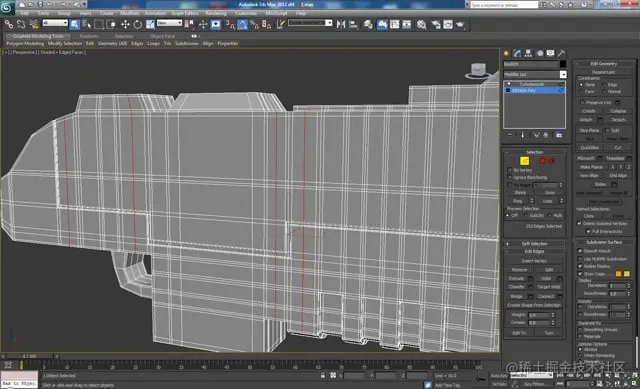Click the Attach button in Edit Geometry
The height and width of the screenshot is (389, 640).
586,120
